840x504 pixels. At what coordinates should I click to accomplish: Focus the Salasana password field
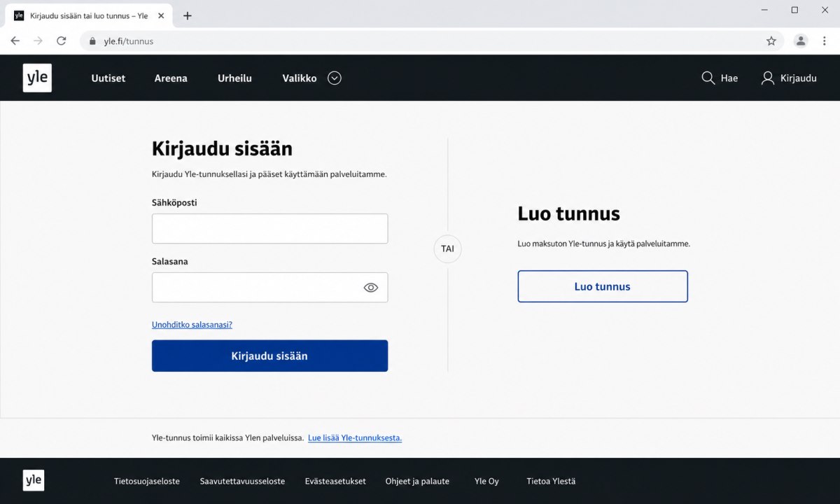point(269,287)
